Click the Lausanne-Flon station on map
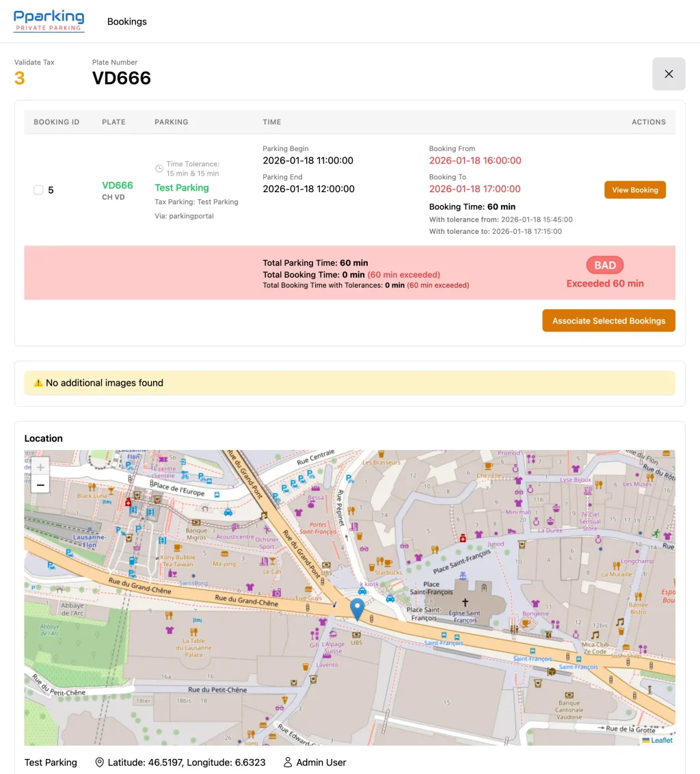Screen dimensions: 700x774 (90, 540)
